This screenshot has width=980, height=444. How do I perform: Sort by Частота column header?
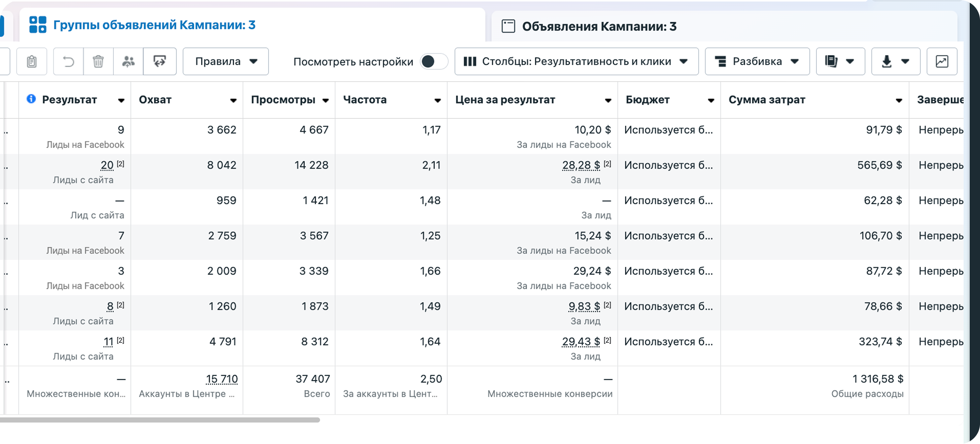392,100
